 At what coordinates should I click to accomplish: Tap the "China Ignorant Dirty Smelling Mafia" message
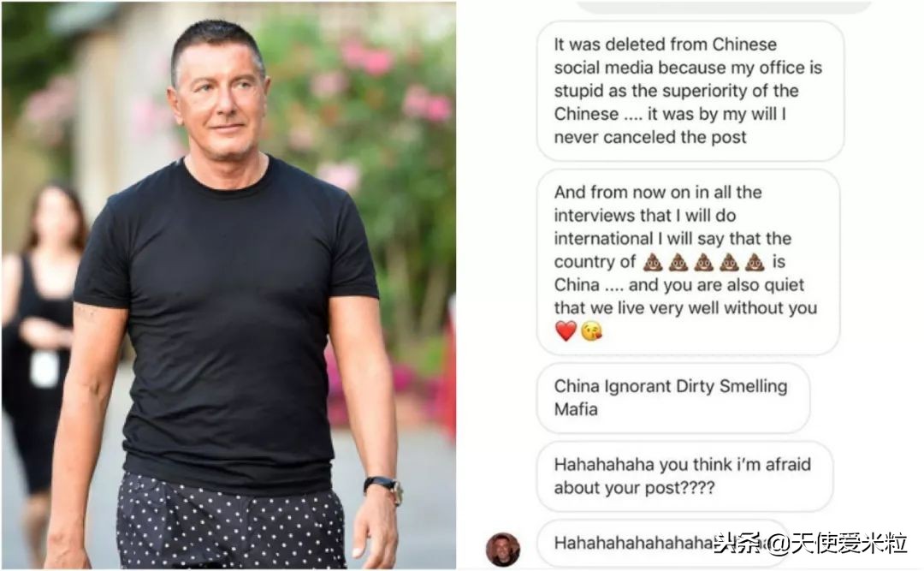(673, 397)
